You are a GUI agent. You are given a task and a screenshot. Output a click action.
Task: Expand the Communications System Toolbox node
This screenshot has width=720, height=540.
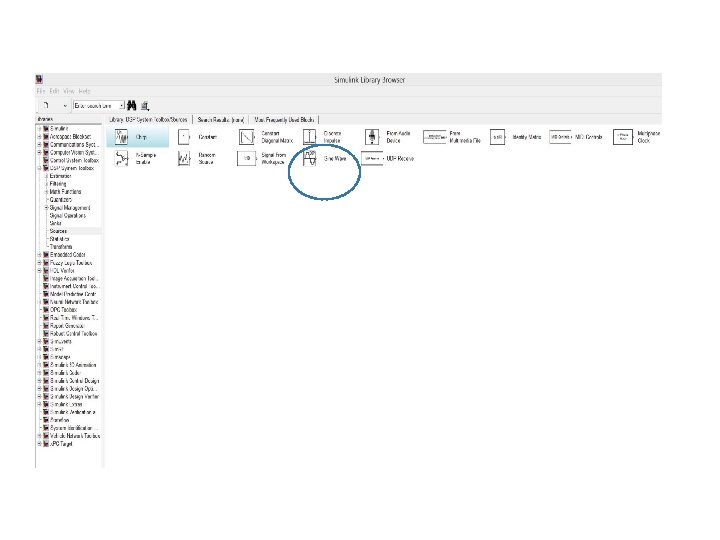click(39, 144)
